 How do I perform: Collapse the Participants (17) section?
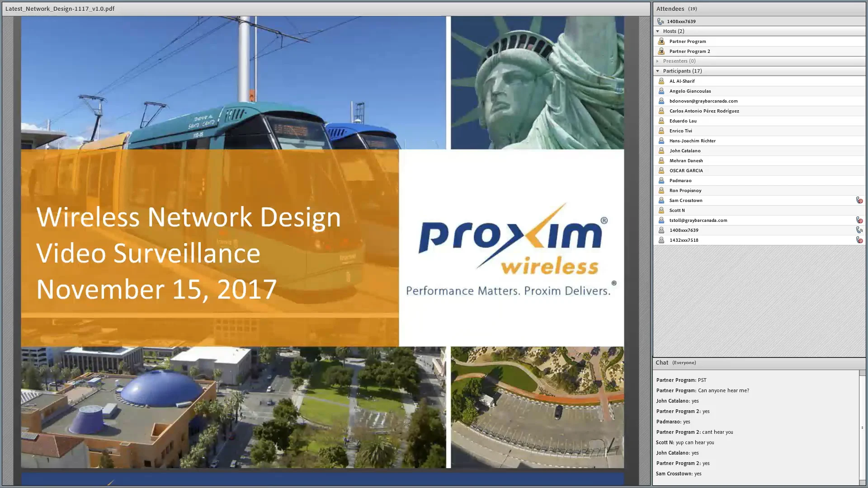pos(658,71)
